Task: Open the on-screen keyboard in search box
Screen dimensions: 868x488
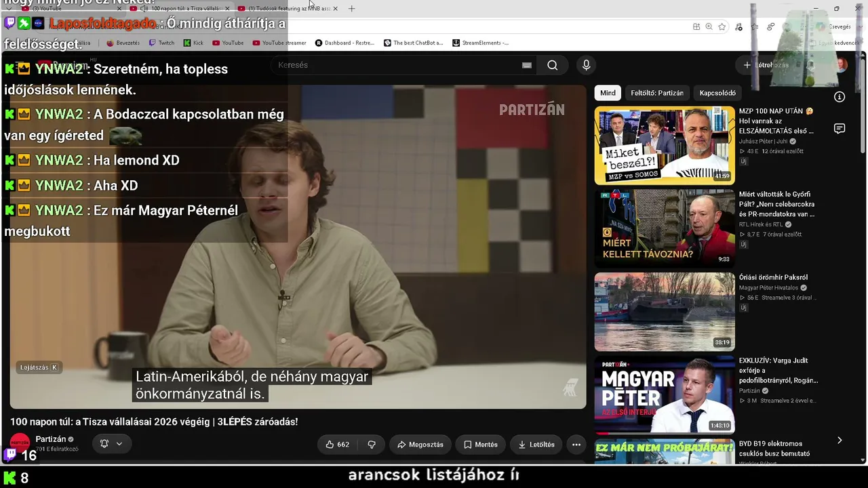Action: click(527, 65)
